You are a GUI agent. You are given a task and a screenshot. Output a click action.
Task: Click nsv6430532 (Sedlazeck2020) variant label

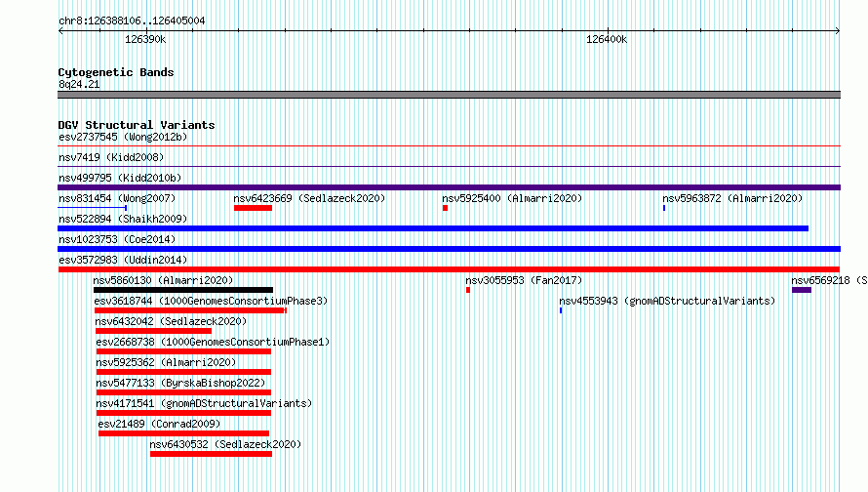[225, 444]
